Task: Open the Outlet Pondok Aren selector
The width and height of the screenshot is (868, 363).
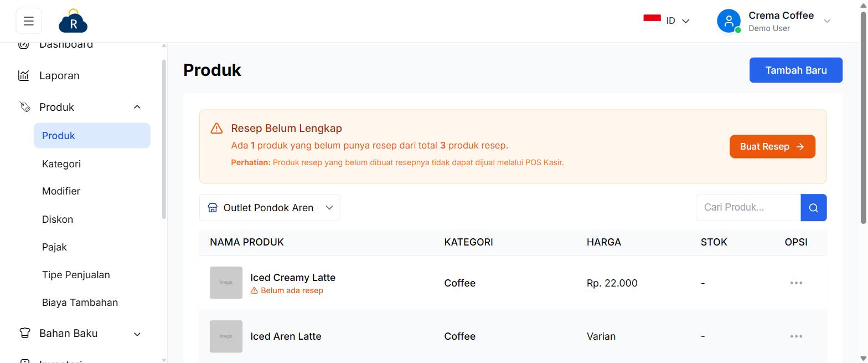Action: (270, 208)
